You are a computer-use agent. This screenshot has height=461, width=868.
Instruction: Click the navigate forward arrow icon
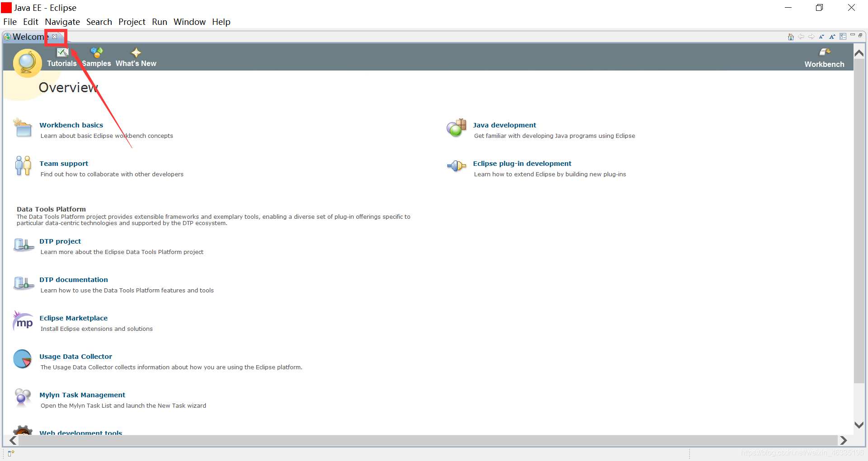click(x=811, y=37)
